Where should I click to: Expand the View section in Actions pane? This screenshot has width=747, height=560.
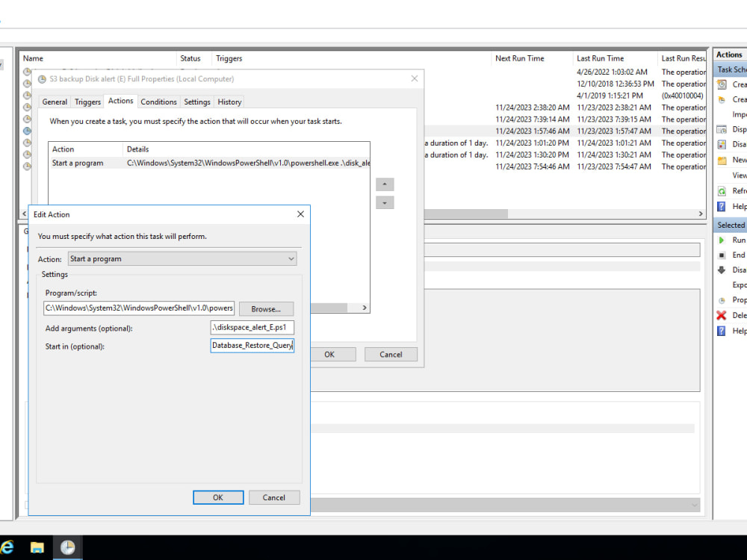[x=740, y=175]
